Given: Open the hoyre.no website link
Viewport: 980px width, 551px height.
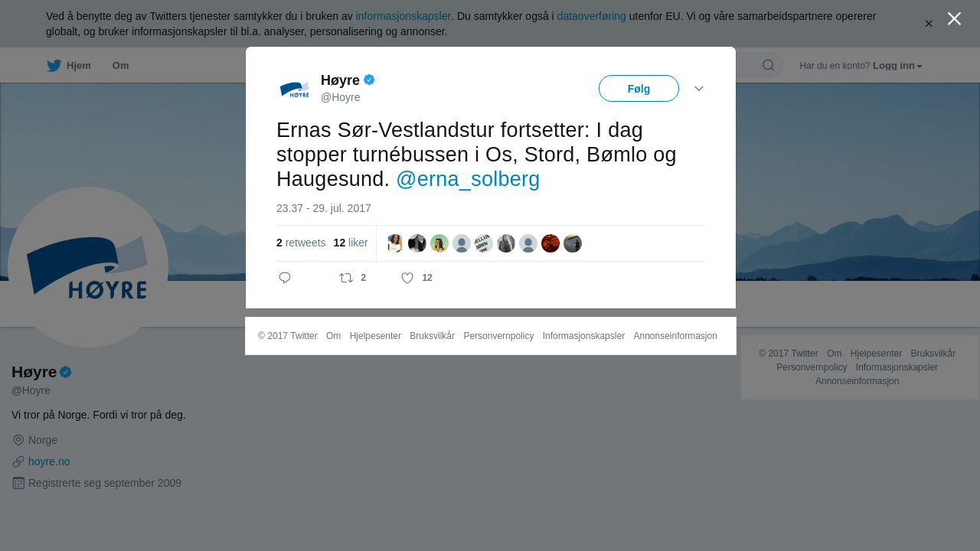Looking at the screenshot, I should pyautogui.click(x=49, y=461).
